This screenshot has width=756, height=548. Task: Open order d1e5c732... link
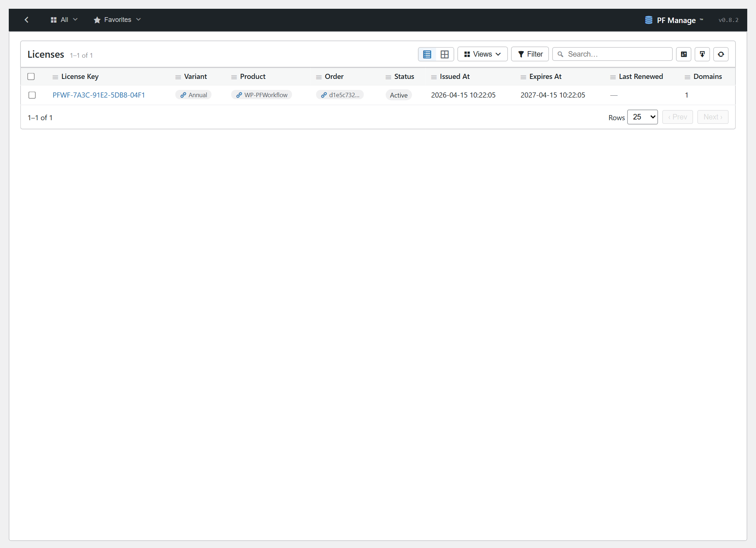340,95
